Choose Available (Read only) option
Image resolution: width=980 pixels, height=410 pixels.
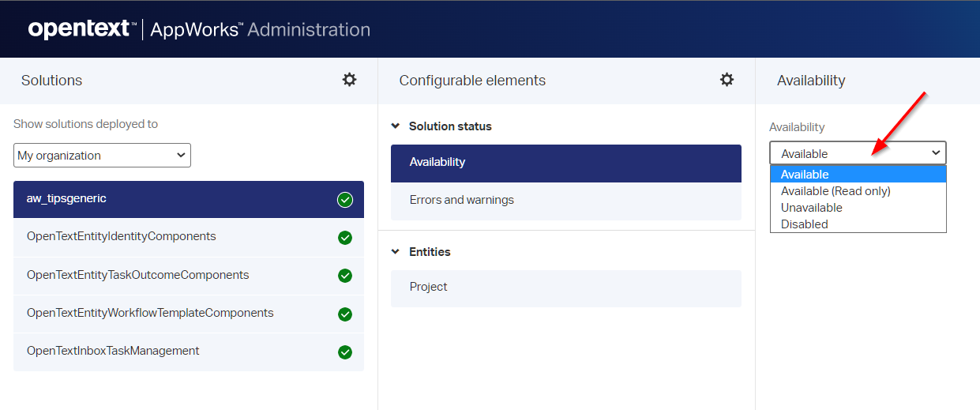click(858, 191)
